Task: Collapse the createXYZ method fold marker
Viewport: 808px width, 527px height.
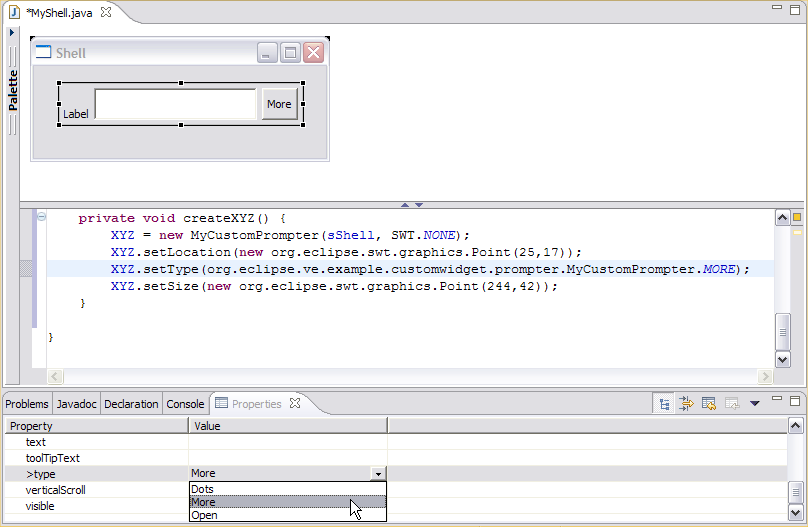Action: [41, 217]
